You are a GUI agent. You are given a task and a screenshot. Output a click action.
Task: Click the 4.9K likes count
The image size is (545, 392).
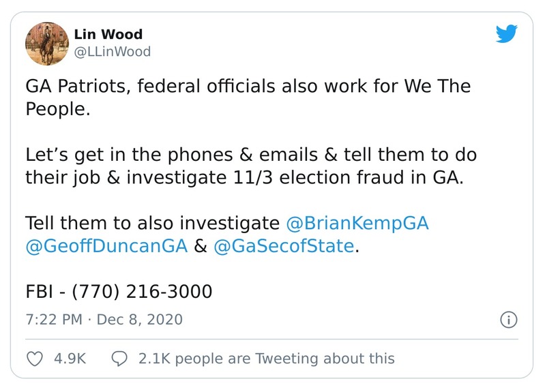pyautogui.click(x=70, y=358)
